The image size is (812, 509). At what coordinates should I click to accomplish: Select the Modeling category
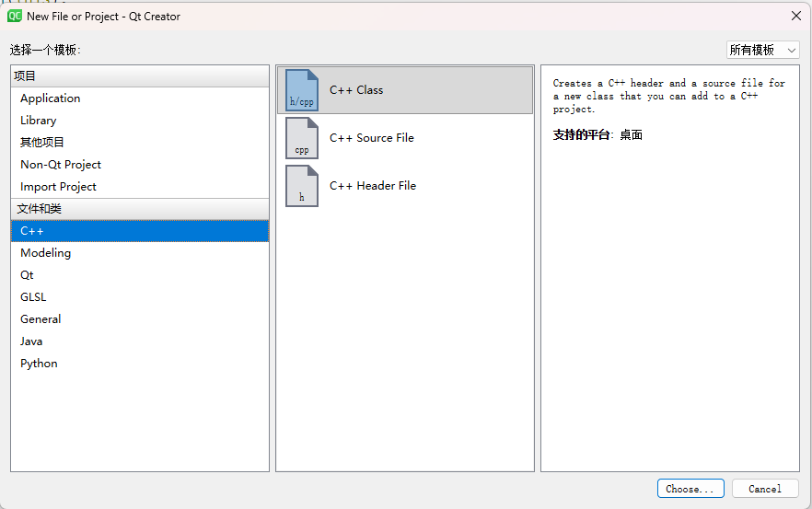tap(140, 253)
